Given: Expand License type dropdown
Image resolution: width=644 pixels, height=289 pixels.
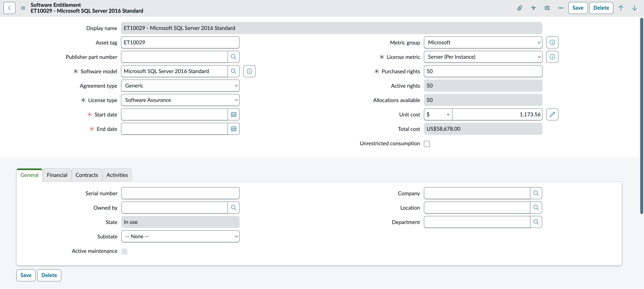Looking at the screenshot, I should [180, 100].
